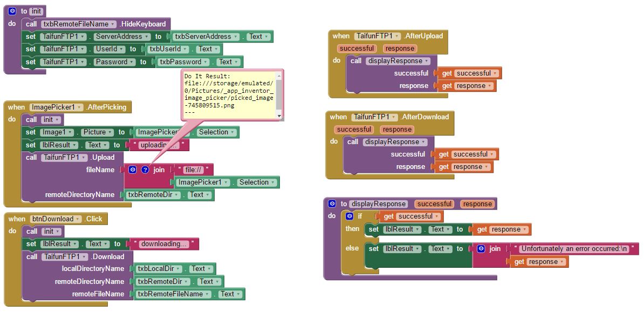644x312 pixels.
Task: Click the "successful" parameter on the displayResponse procedure
Action: coord(434,204)
